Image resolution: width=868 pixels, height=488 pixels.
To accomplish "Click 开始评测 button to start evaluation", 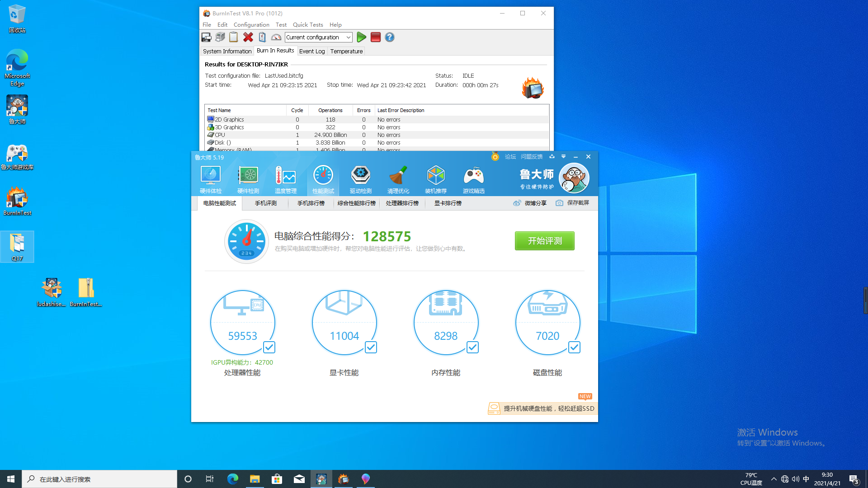I will click(544, 240).
